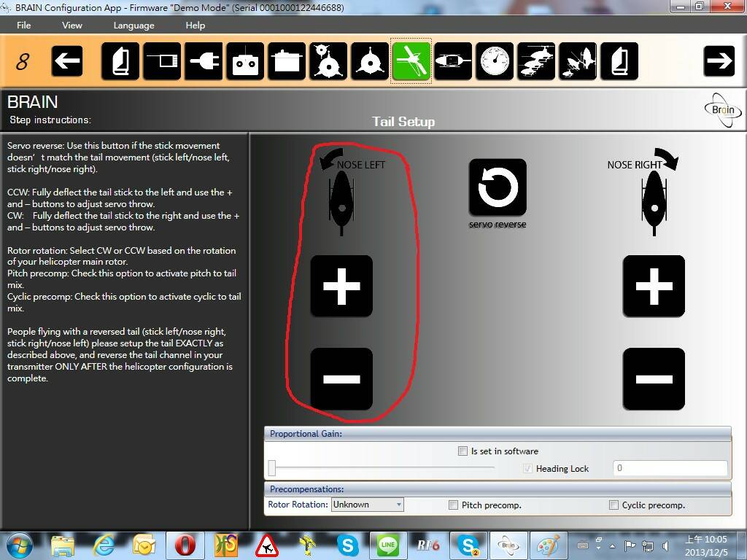The height and width of the screenshot is (560, 747).
Task: Open LINE from the Windows taskbar
Action: tap(387, 545)
